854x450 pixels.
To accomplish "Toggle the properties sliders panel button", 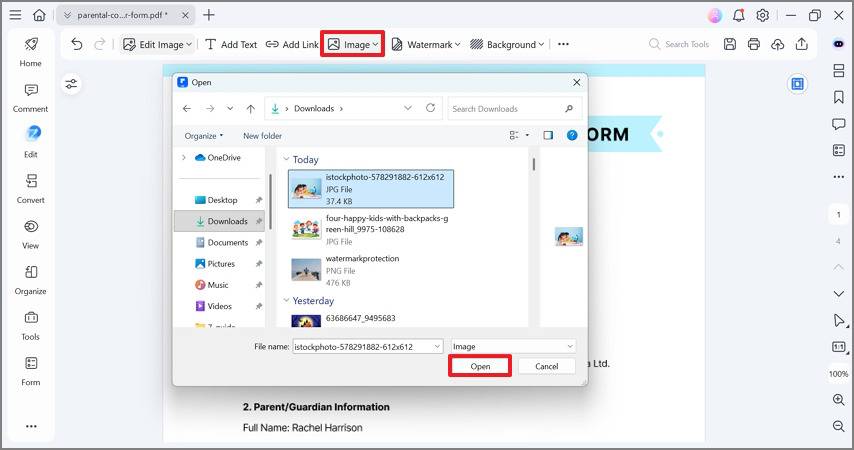I will [x=71, y=84].
